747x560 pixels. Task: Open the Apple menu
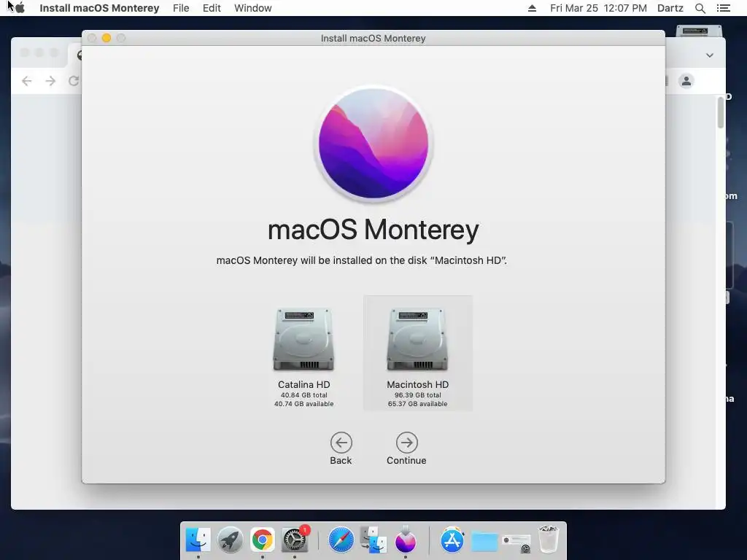20,8
